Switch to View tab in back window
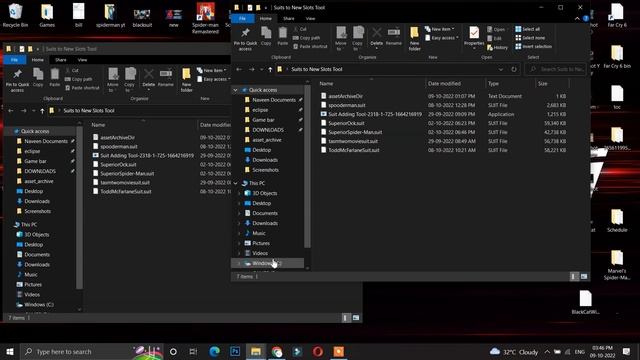Viewport: 640px width, 360px height. pyautogui.click(x=82, y=60)
